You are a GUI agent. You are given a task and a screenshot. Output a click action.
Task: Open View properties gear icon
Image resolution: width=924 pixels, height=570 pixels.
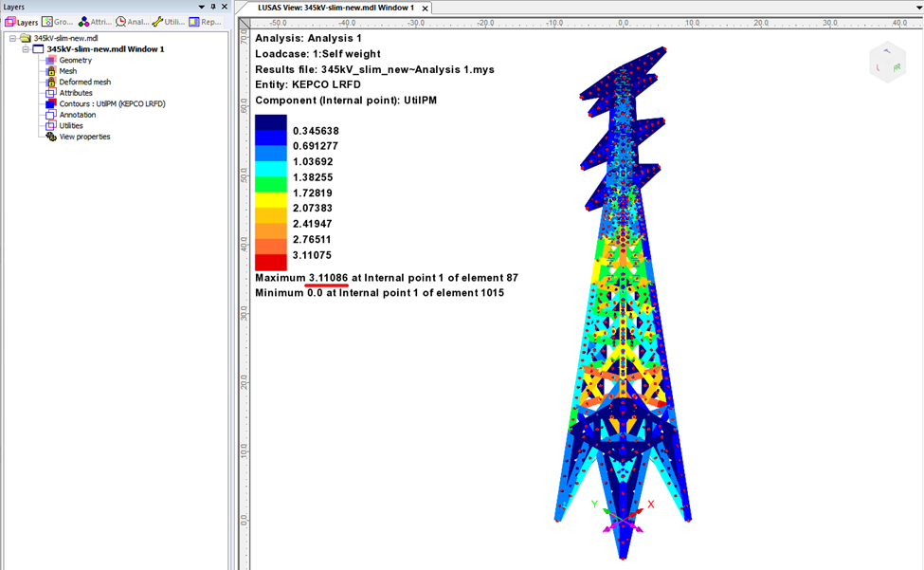[51, 137]
